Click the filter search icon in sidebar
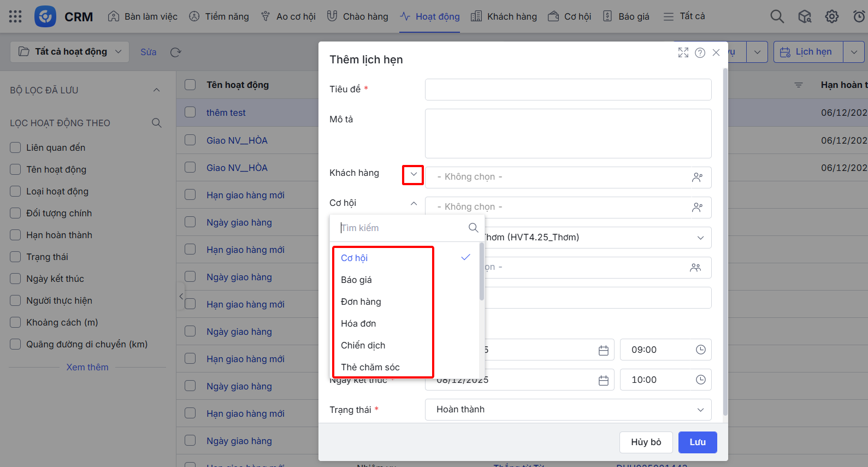868x467 pixels. pyautogui.click(x=157, y=123)
